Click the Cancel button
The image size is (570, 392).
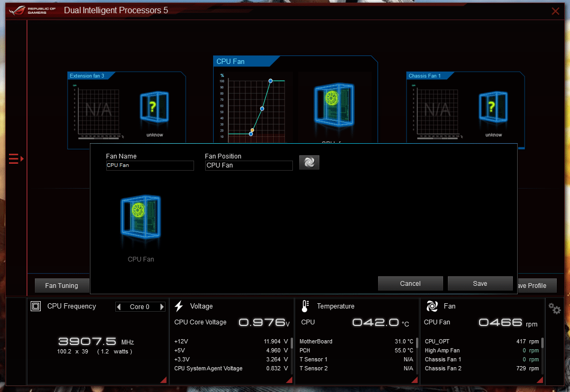pyautogui.click(x=410, y=283)
